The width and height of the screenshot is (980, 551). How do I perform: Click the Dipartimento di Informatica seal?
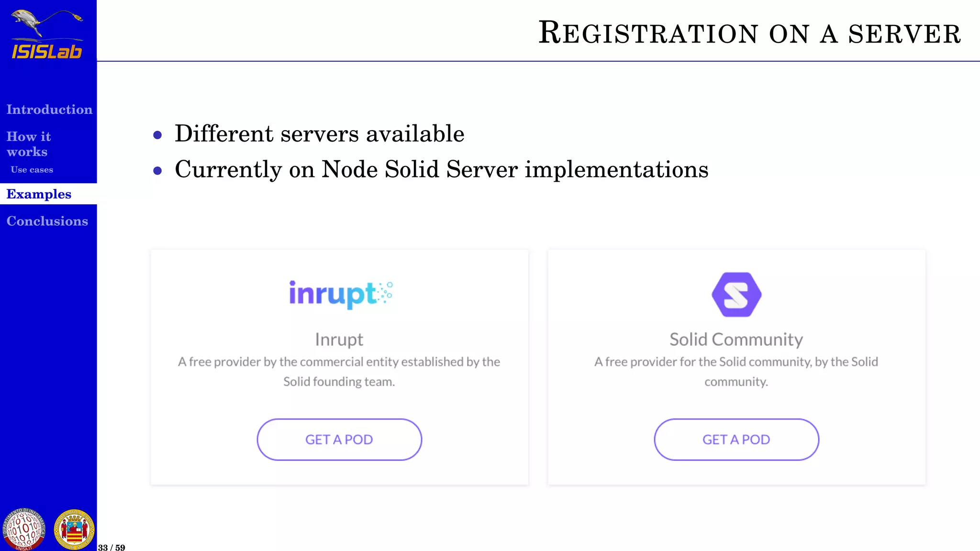pos(24,529)
